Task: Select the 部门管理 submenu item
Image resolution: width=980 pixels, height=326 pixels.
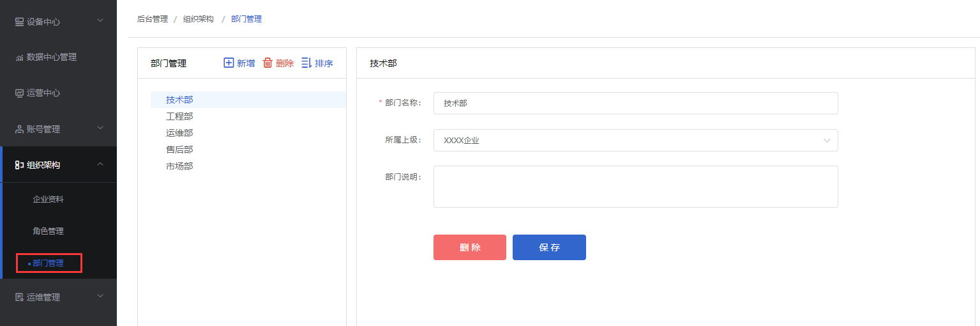Action: (49, 263)
